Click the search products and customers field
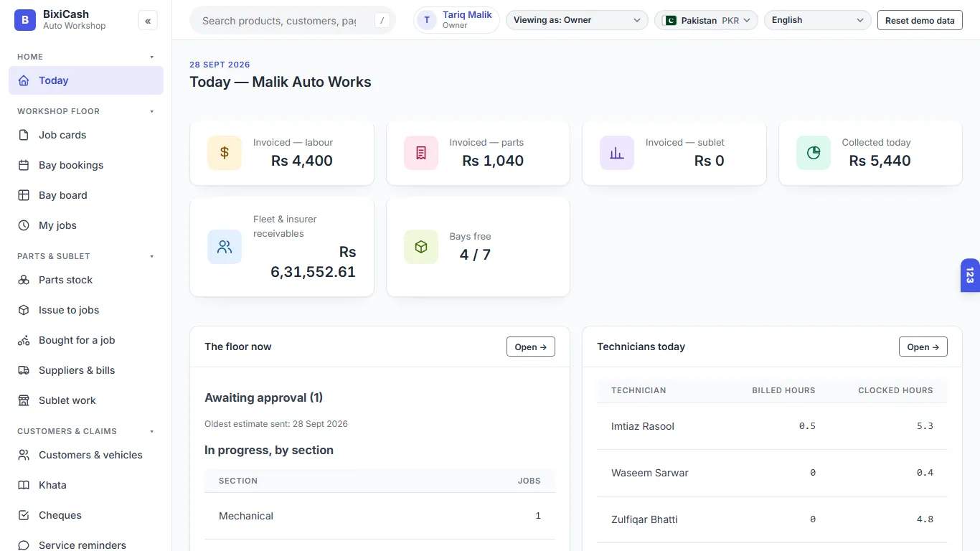This screenshot has width=980, height=551. (293, 21)
